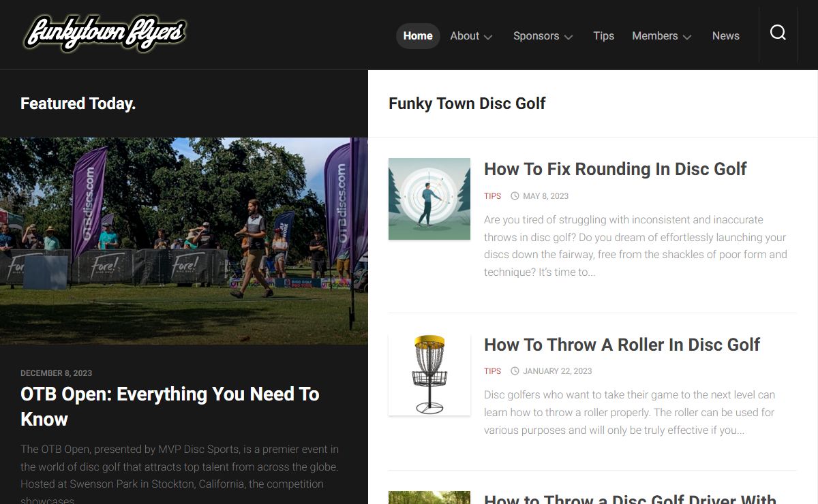Viewport: 818px width, 504px height.
Task: Open 'How To Fix Rounding In Disc Golf'
Action: (616, 169)
